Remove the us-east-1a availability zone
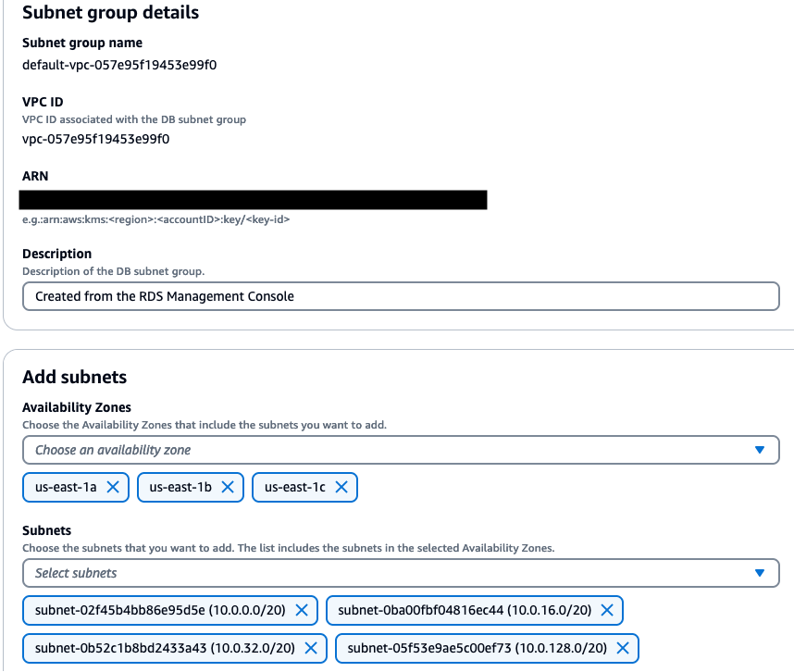This screenshot has height=672, width=794. [113, 487]
